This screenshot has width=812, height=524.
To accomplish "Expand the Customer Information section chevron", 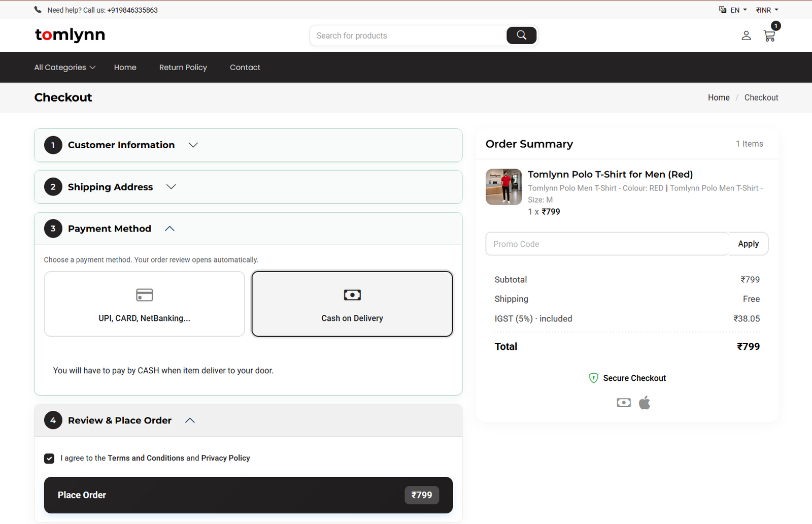I will pos(193,145).
